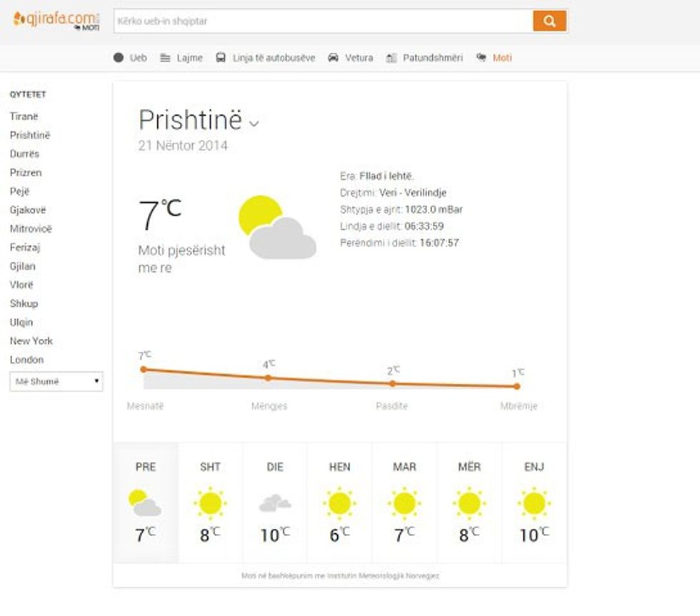Image resolution: width=700 pixels, height=616 pixels.
Task: Choose Tiranë from the city list
Action: pyautogui.click(x=24, y=116)
